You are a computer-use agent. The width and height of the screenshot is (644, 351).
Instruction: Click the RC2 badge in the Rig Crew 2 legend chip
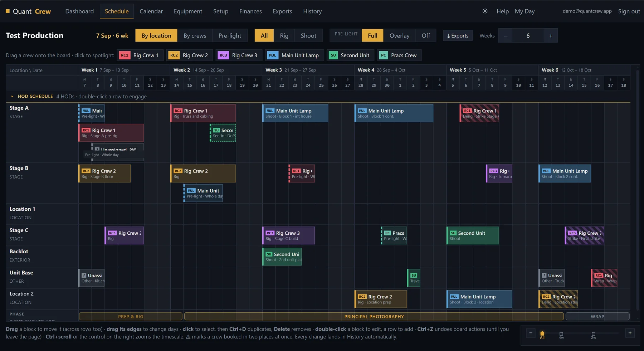tap(174, 55)
